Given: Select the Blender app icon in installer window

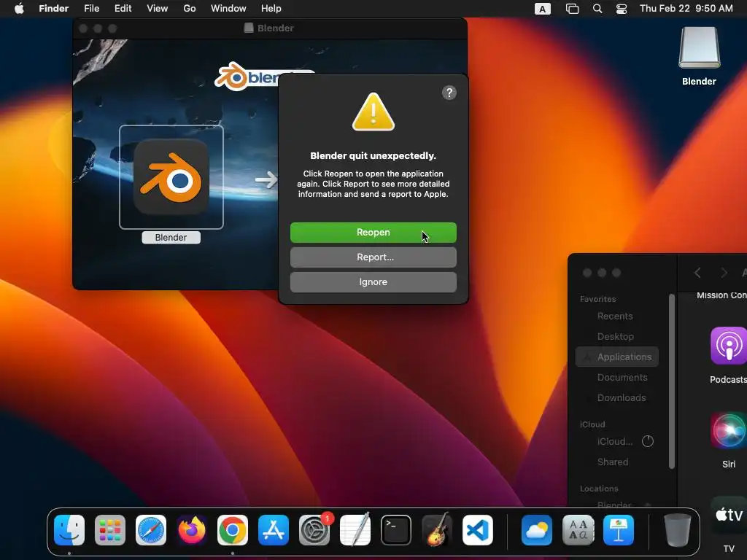Looking at the screenshot, I should click(171, 176).
